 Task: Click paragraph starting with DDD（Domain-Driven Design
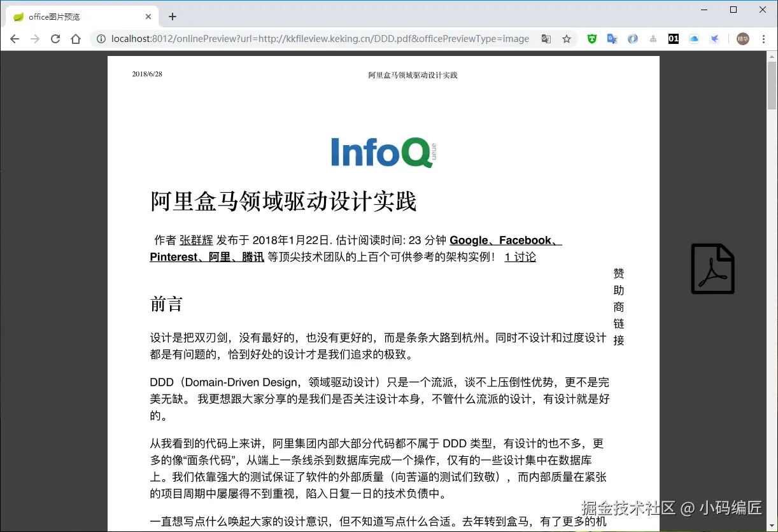380,399
